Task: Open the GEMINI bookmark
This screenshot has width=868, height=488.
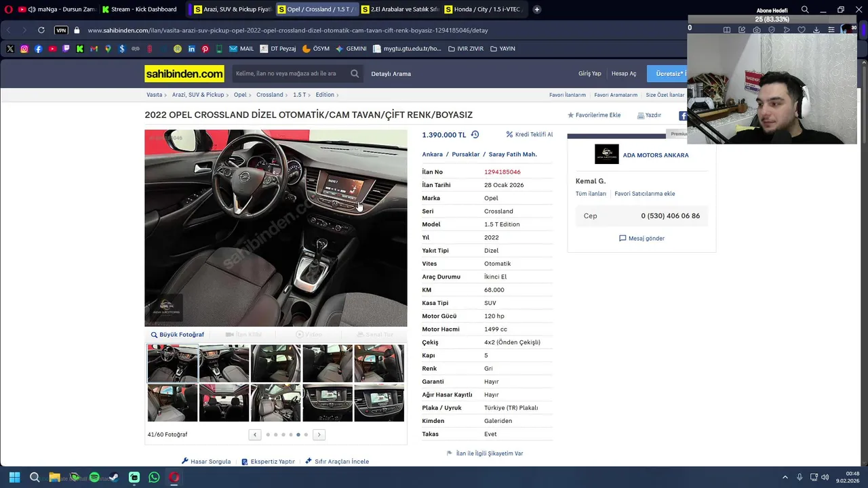Action: [x=351, y=49]
